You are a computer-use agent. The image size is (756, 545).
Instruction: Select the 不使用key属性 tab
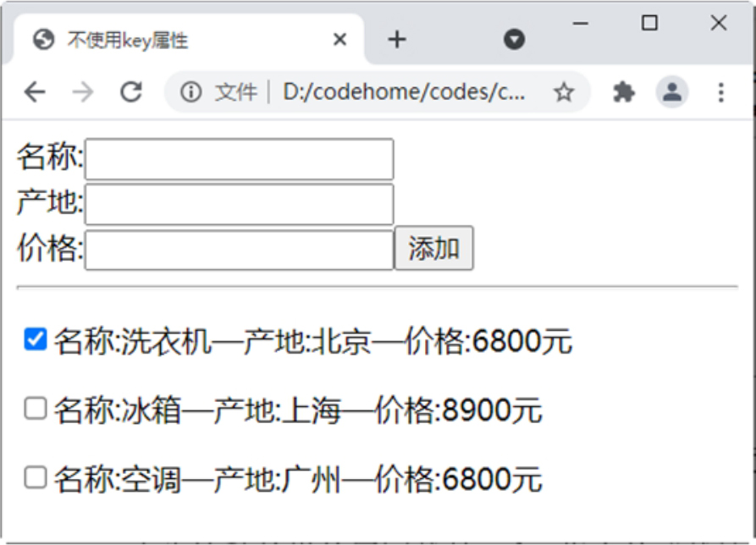point(188,40)
